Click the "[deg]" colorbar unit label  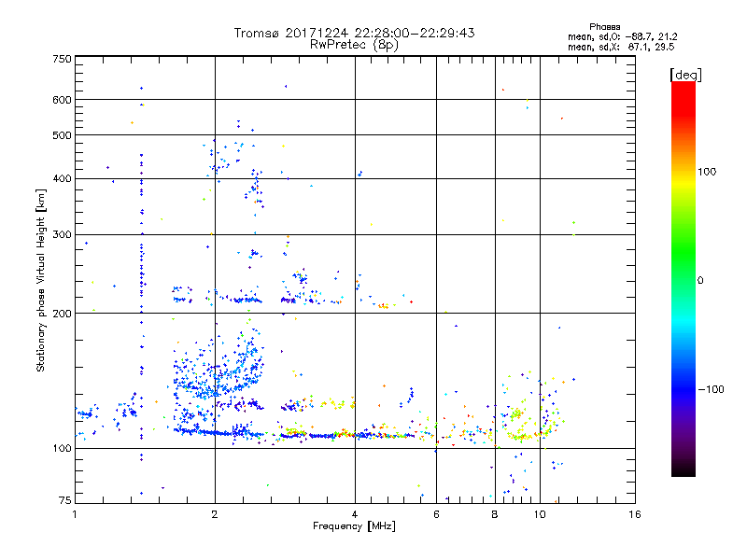[685, 75]
